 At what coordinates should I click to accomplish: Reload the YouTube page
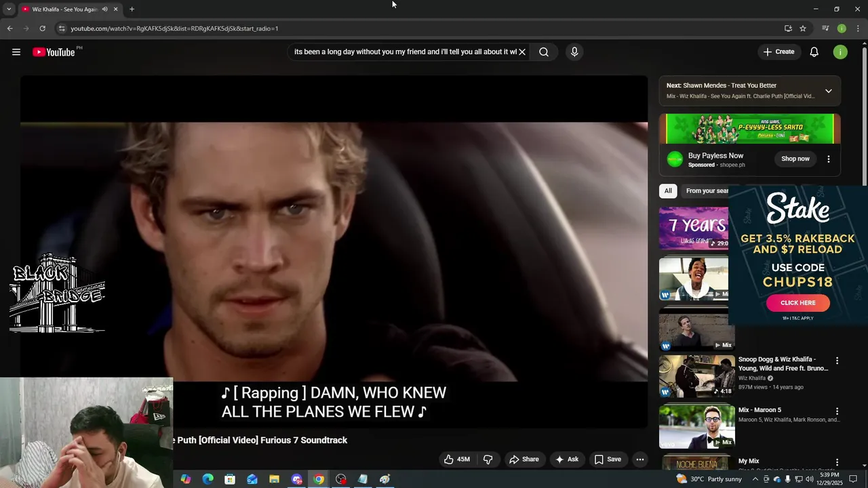point(42,28)
